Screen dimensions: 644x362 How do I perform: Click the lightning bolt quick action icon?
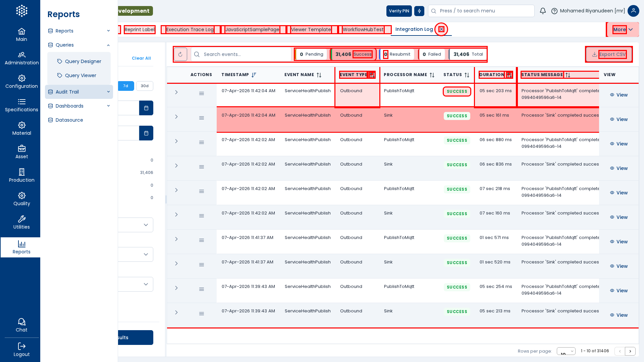click(419, 11)
